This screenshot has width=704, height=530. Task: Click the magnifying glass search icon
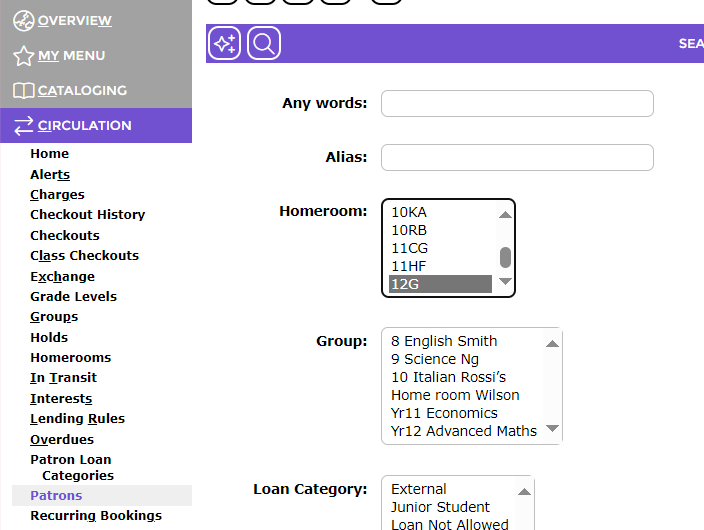[264, 43]
